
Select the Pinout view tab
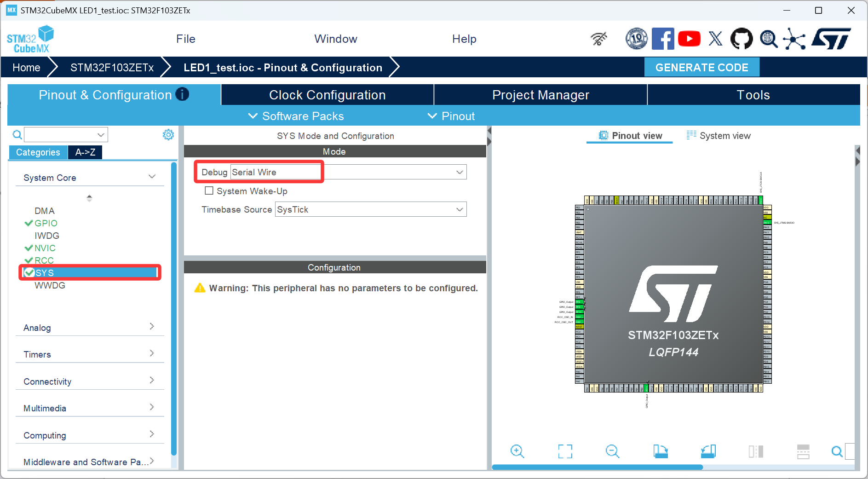pos(630,136)
